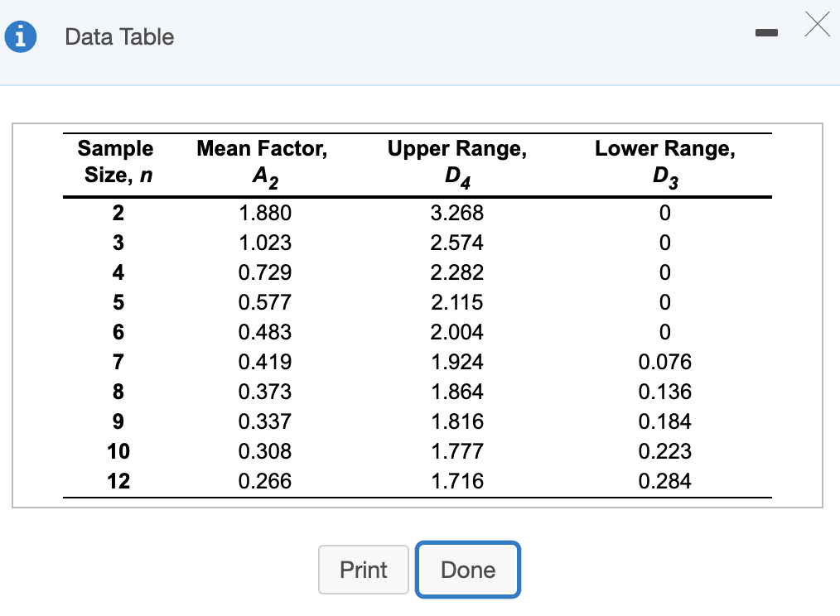
Task: Minimize the Data Table dialog
Action: pyautogui.click(x=766, y=34)
